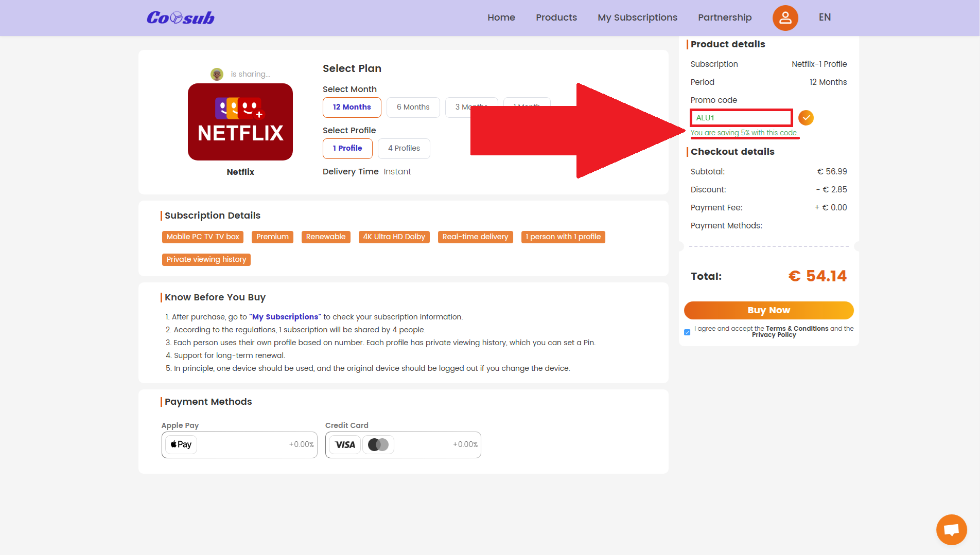
Task: Open the chat support bubble icon
Action: click(x=951, y=529)
